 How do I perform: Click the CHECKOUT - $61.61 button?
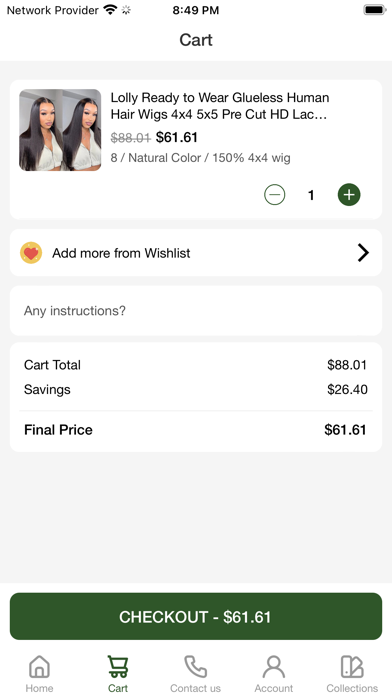196,617
